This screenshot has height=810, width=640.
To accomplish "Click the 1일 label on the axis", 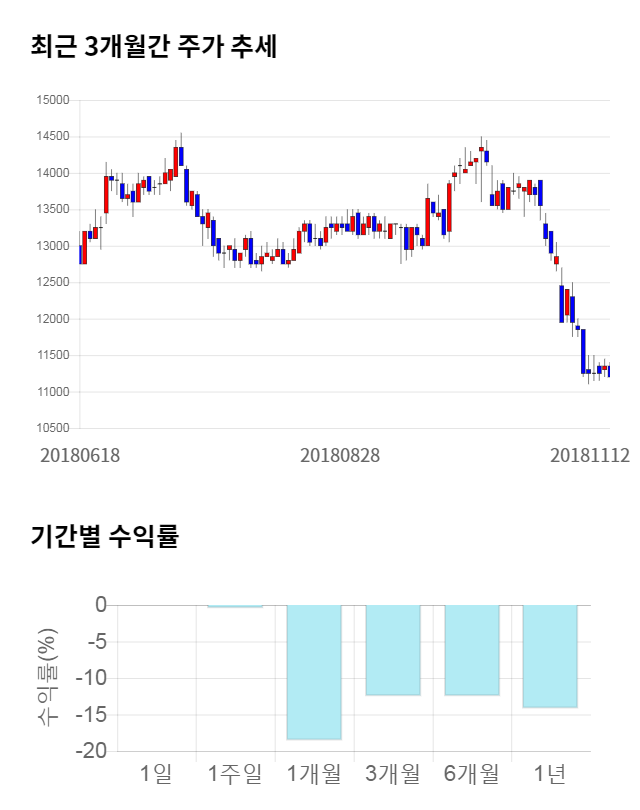I will [156, 773].
